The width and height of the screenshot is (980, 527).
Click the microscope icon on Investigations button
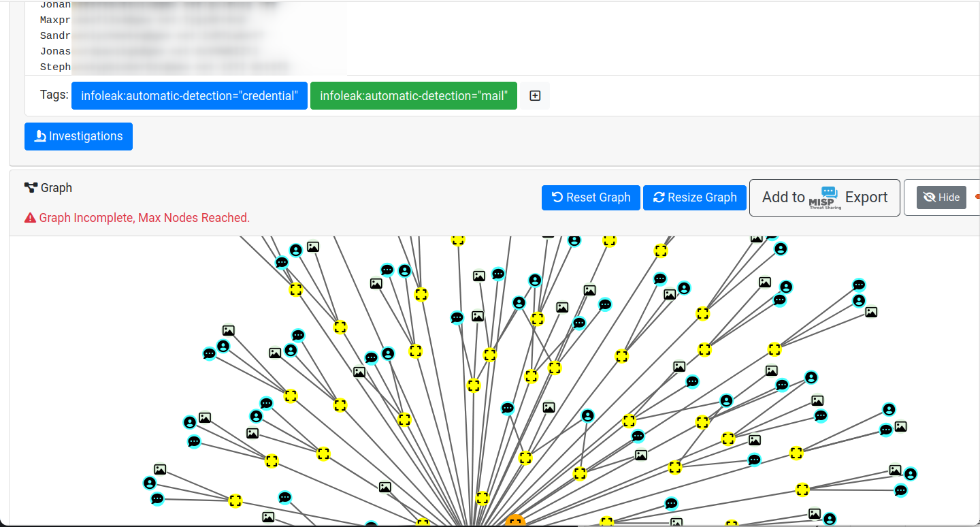coord(40,136)
